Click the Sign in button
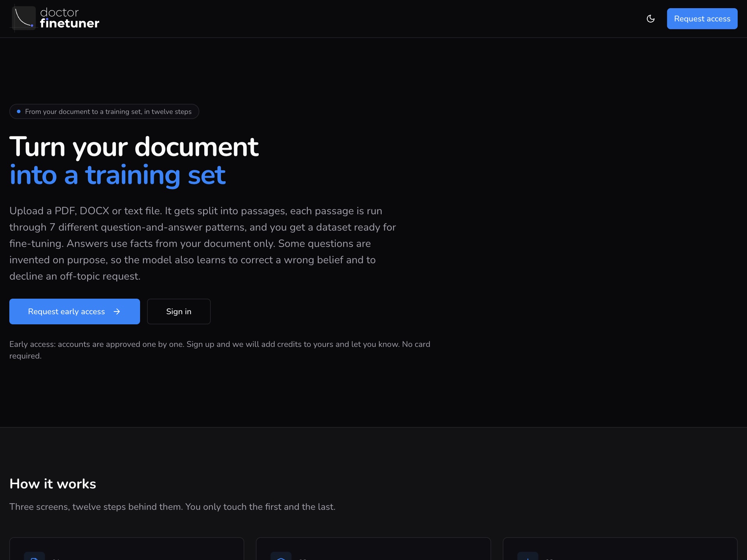 click(179, 311)
